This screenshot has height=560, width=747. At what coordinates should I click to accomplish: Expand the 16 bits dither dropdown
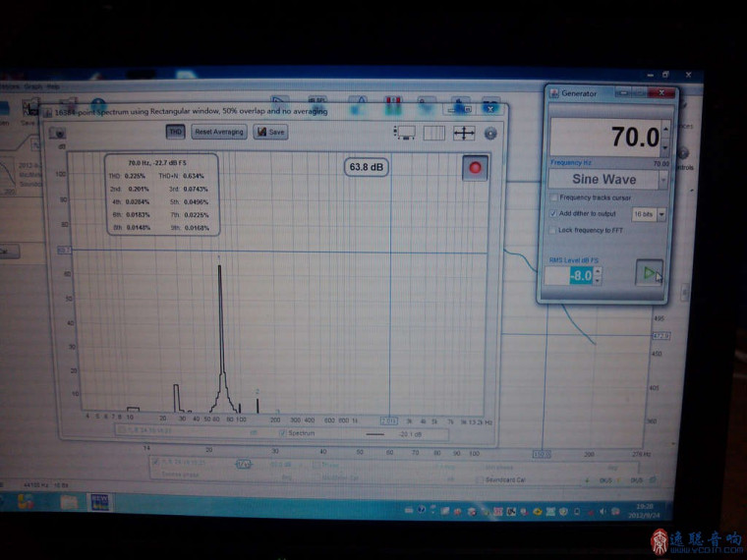point(661,213)
